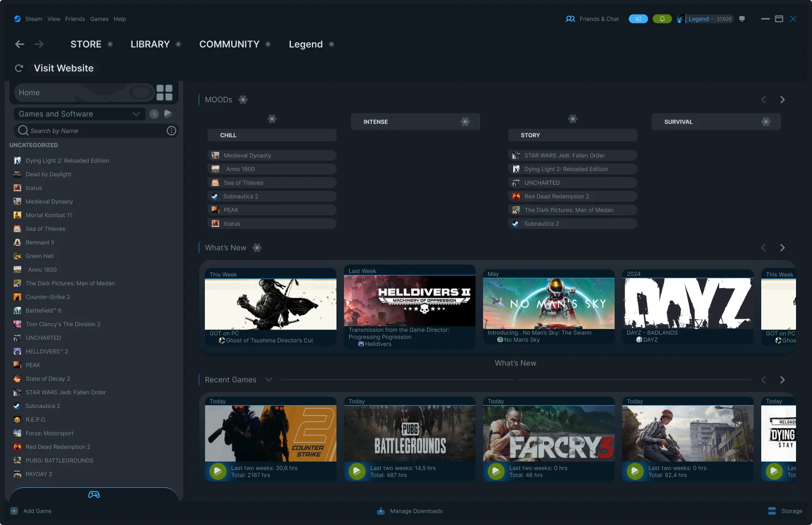
Task: Open the Storage icon
Action: 772,511
